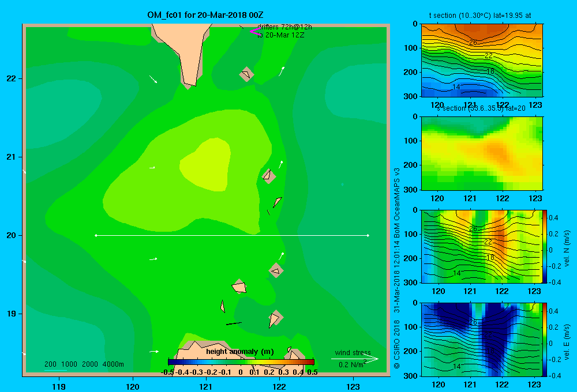Click the '0.4' tick on vel. N colorbar
577x392 pixels.
pyautogui.click(x=553, y=218)
